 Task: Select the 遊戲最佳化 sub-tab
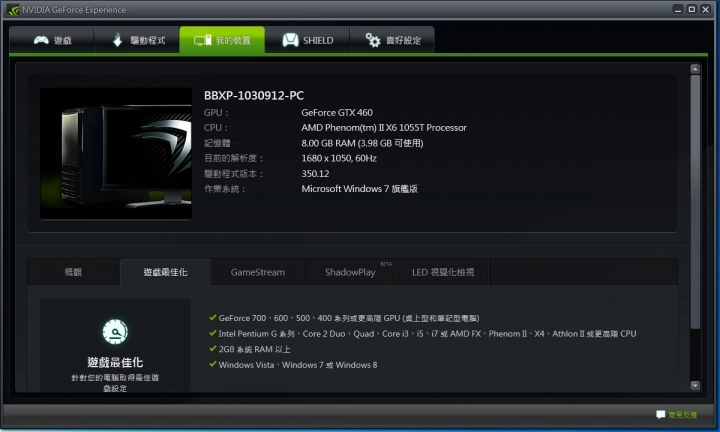tap(165, 272)
